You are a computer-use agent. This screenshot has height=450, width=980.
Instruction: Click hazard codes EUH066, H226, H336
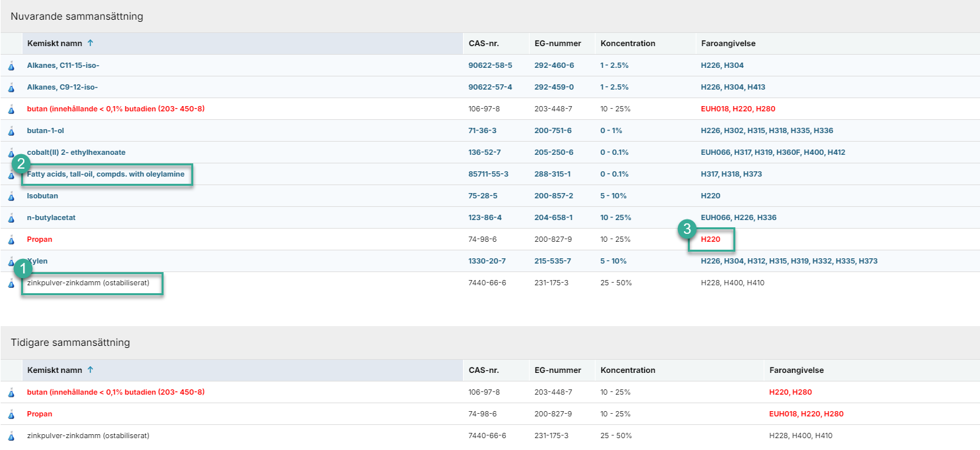[x=739, y=218]
